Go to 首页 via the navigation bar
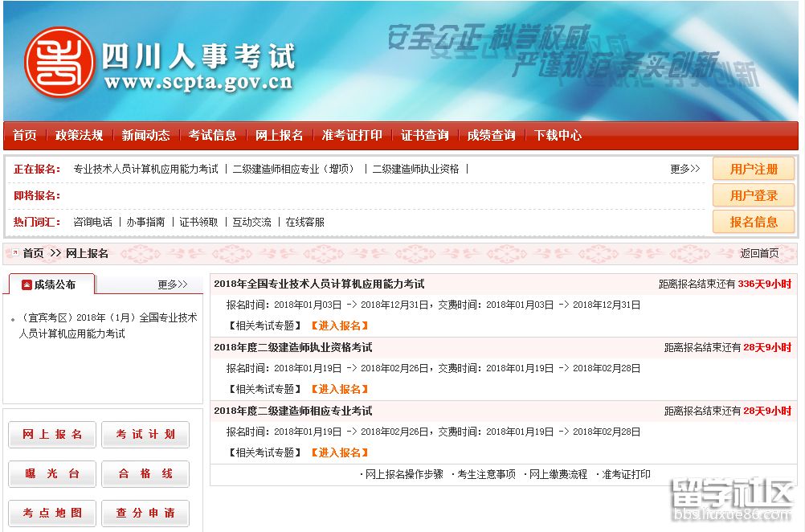 25,136
